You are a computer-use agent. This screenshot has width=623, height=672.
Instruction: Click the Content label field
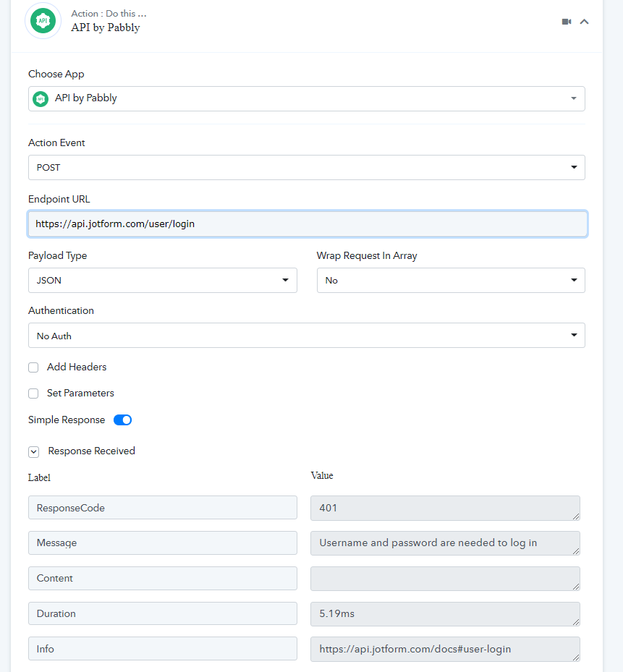tap(163, 578)
